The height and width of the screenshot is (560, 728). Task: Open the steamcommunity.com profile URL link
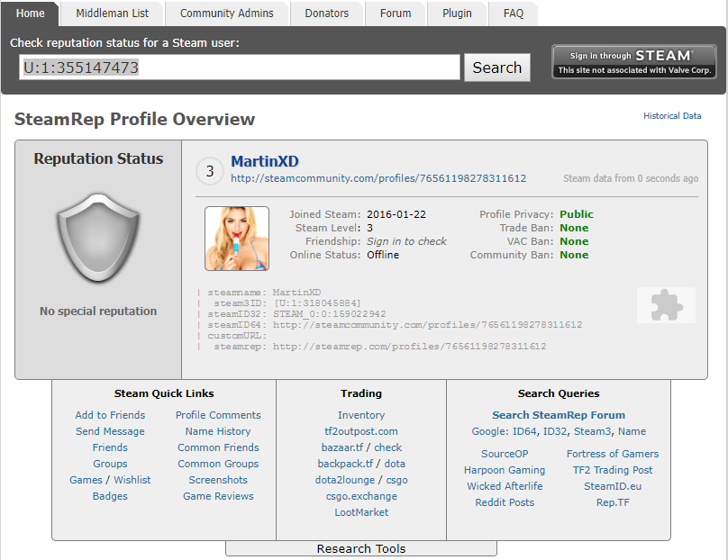point(378,178)
